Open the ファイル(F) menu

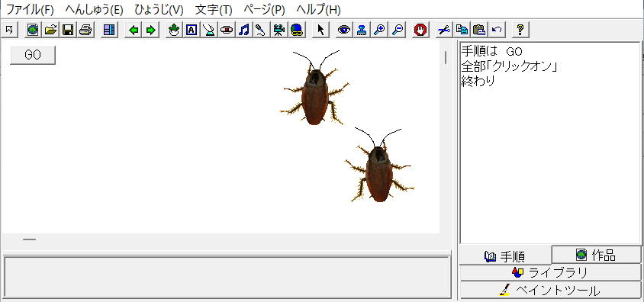30,9
